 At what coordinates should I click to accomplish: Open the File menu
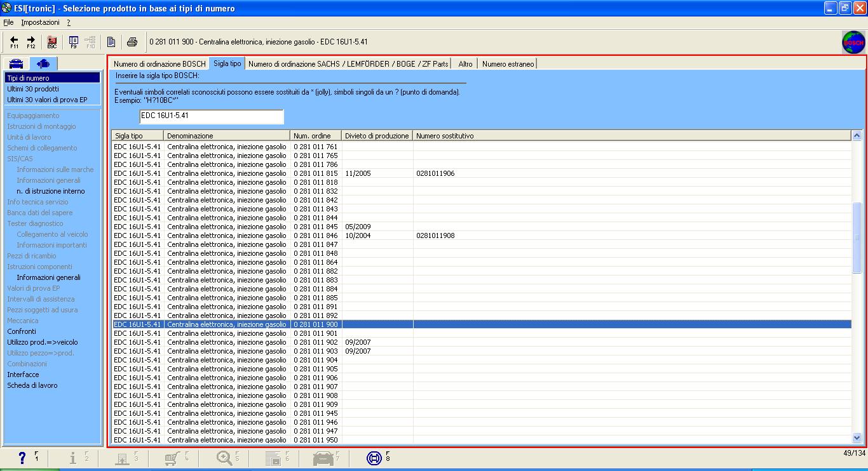point(8,22)
